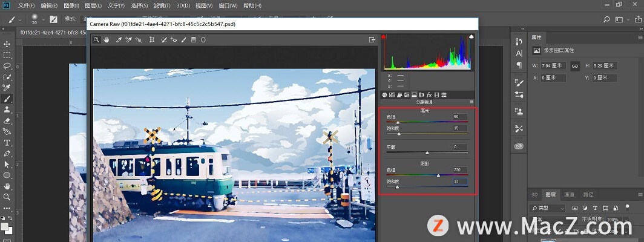Open the Basic panel tab in Camera Raw
644x242 pixels.
[x=385, y=95]
